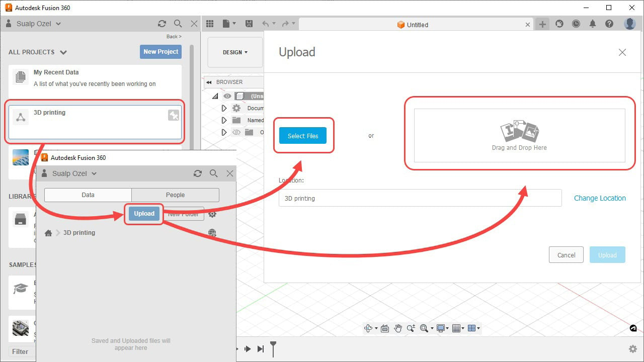
Task: Click 3D printing breadcrumb text
Action: point(79,233)
